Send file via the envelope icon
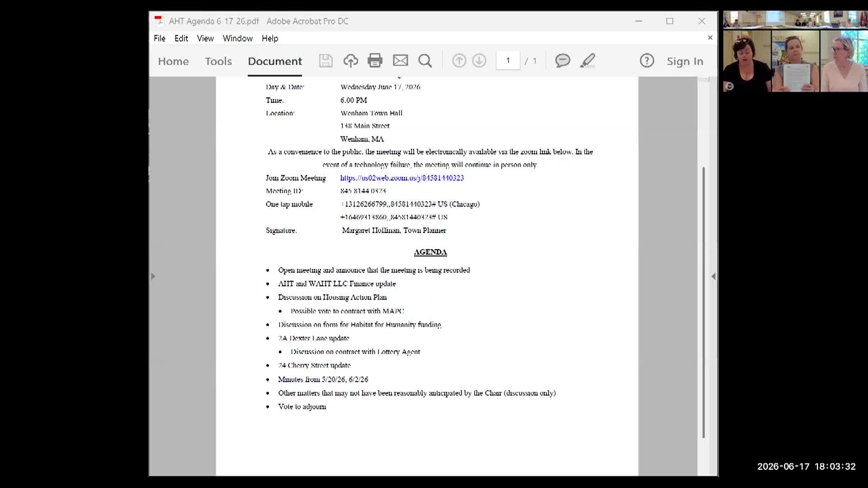The image size is (868, 488). (400, 61)
